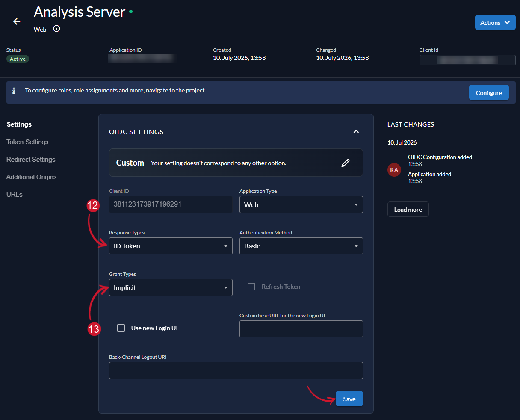Screen dimensions: 520x420
Task: Enable the Use new Login UI checkbox
Action: [x=121, y=328]
